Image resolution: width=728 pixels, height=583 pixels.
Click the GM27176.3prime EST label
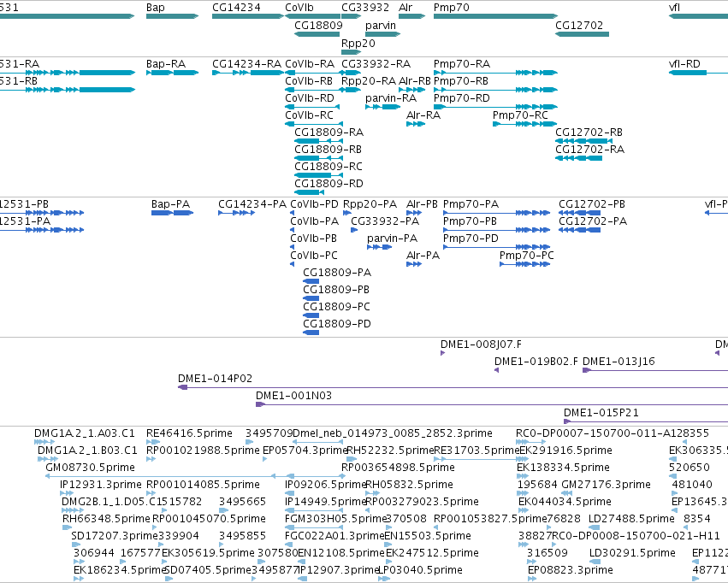pos(606,485)
